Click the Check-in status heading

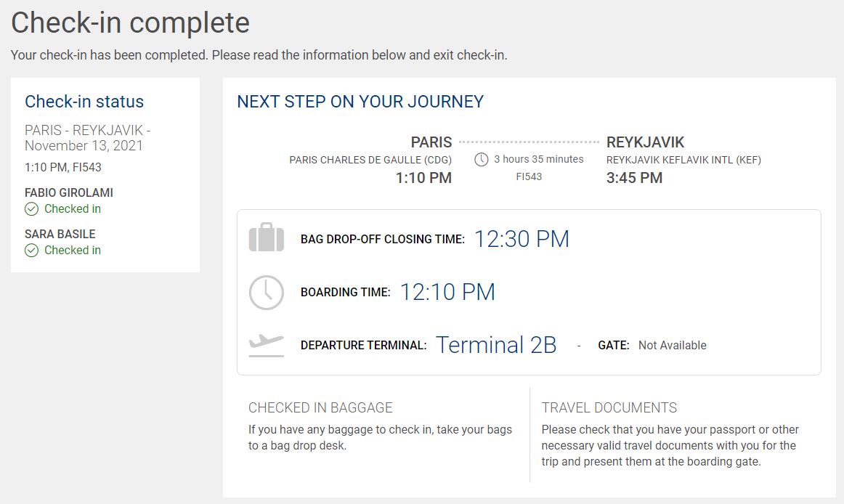click(84, 101)
